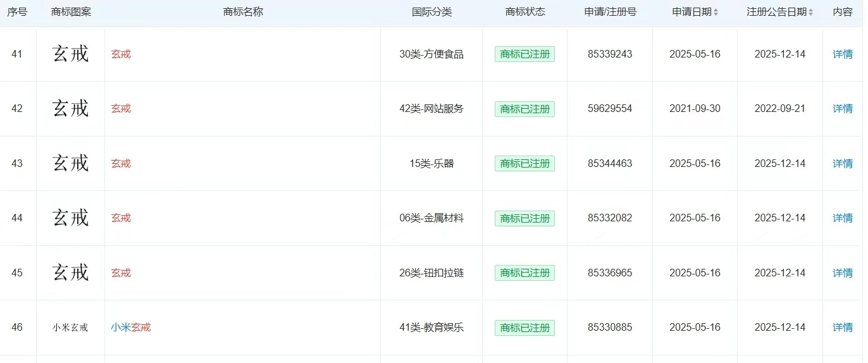Click the 商标状态 column header
Viewport: 868px width, 363px height.
pos(525,12)
